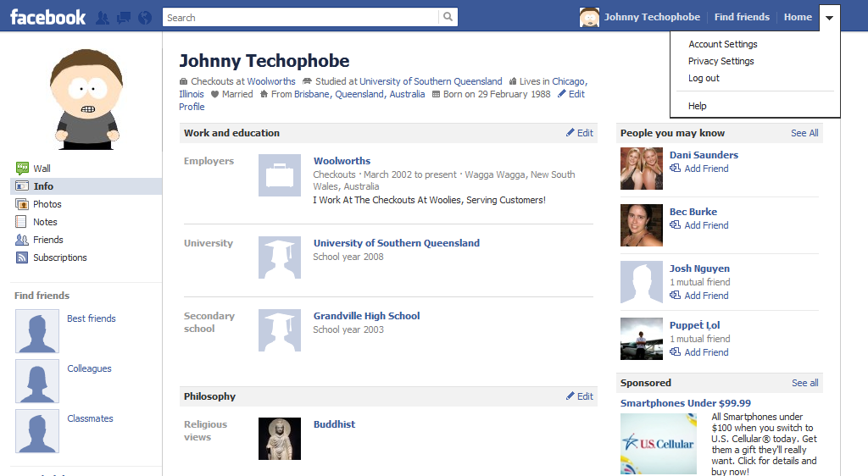Go to Wall tab in sidebar

point(42,169)
